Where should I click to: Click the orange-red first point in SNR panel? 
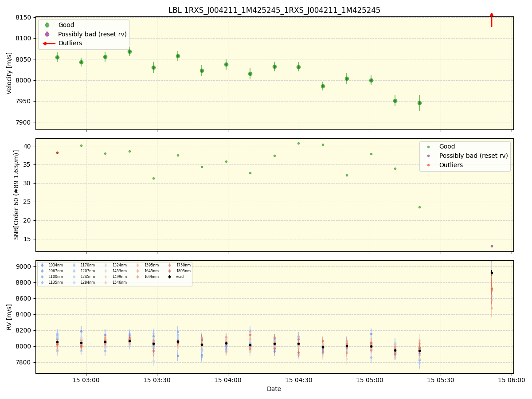tap(57, 153)
